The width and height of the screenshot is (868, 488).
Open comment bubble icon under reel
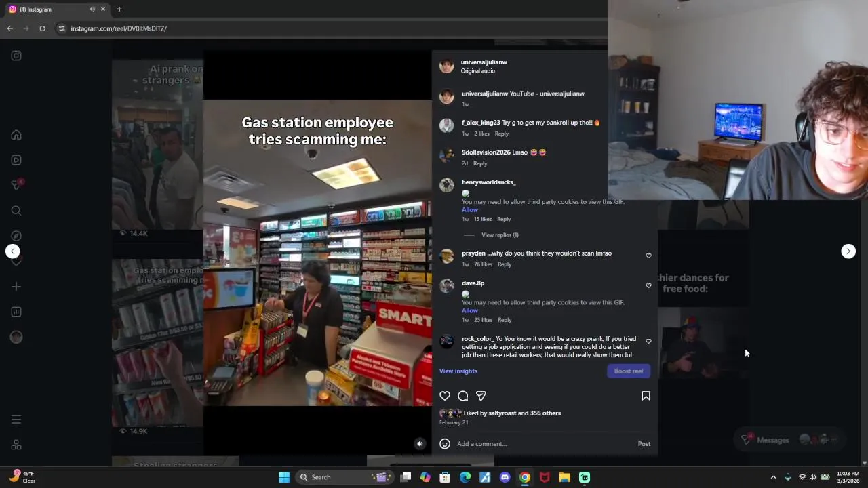pos(463,396)
